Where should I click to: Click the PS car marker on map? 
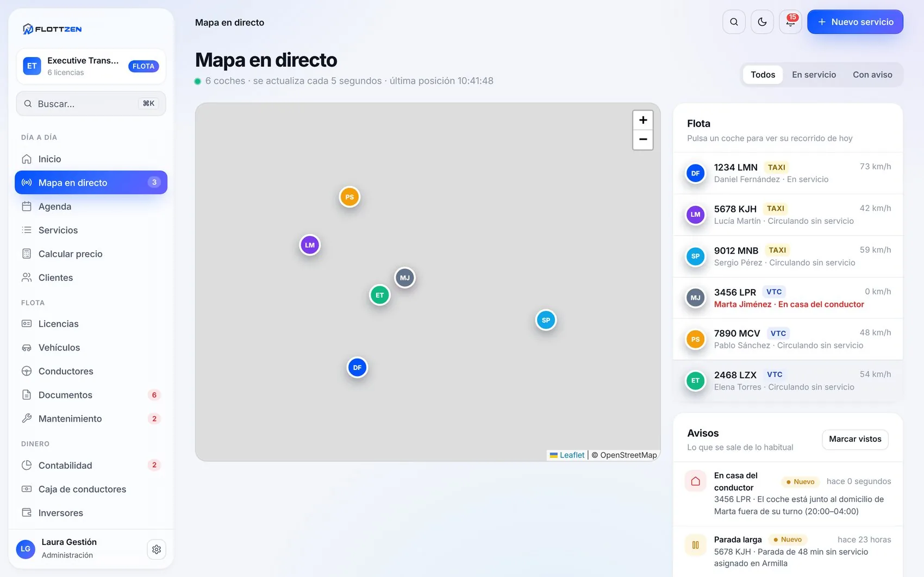[x=349, y=197]
